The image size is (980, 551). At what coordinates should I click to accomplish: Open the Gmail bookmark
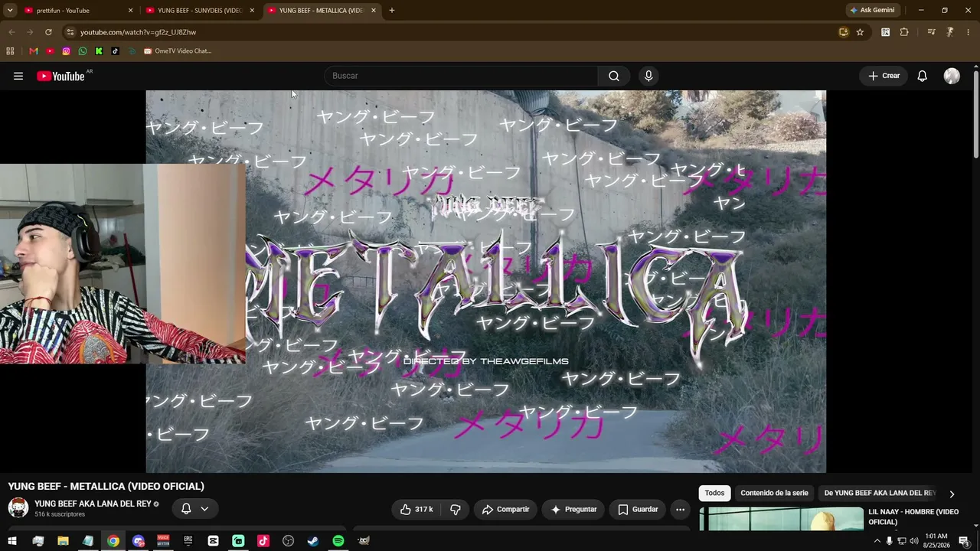point(33,51)
